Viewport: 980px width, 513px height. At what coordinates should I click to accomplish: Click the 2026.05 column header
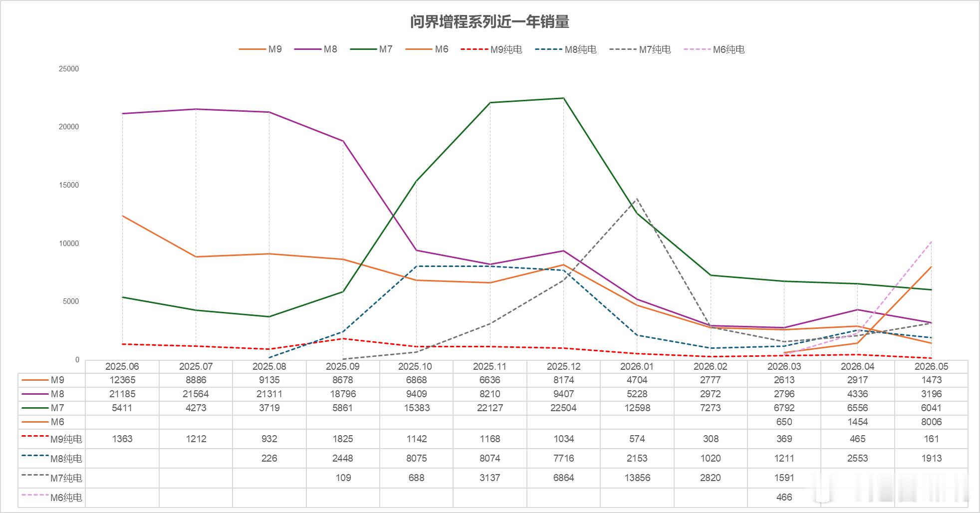coord(931,366)
